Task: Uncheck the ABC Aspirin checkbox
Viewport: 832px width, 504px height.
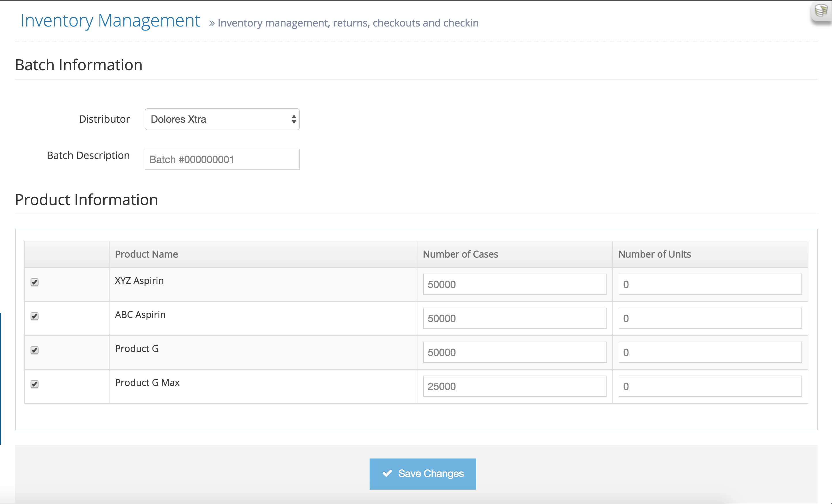Action: tap(34, 316)
